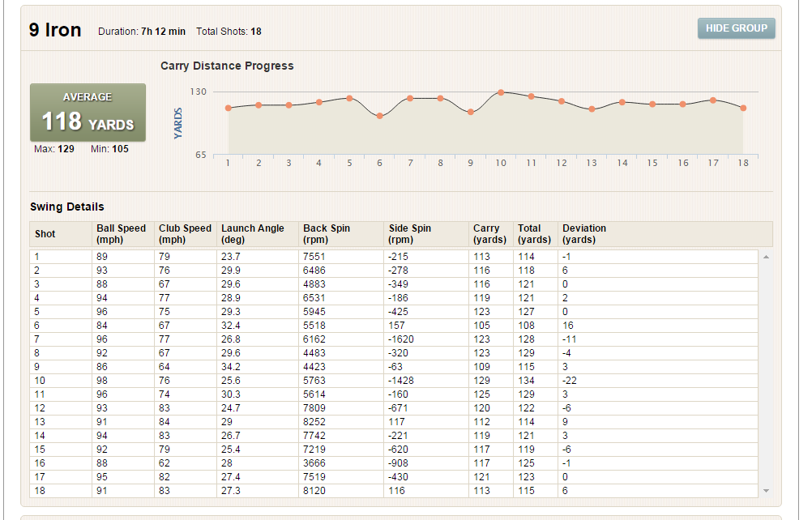Click the shot 9 data point on the chart
The width and height of the screenshot is (812, 520).
(470, 112)
